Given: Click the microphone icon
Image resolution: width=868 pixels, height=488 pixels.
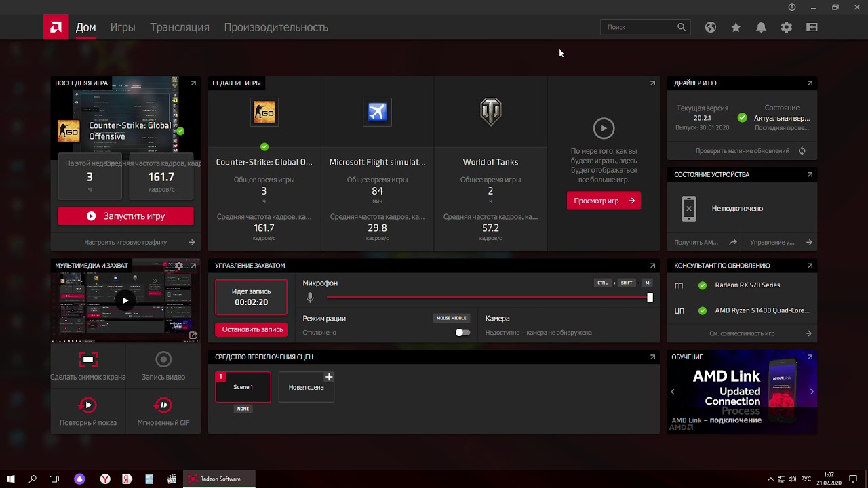Looking at the screenshot, I should pyautogui.click(x=310, y=298).
